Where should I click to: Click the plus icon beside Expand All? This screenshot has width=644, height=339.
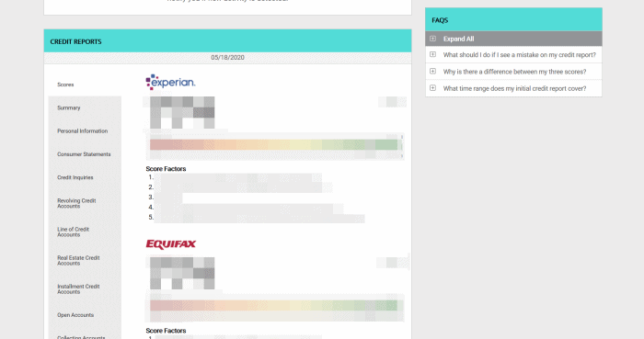[432, 39]
